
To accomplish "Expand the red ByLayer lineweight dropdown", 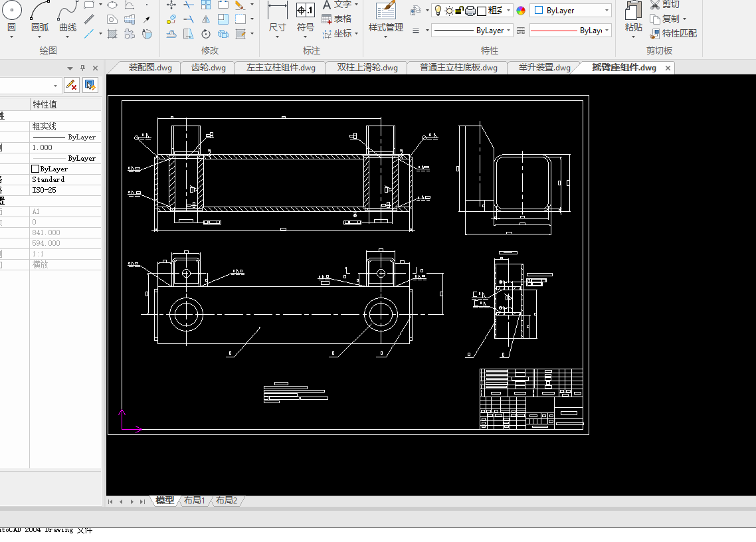I will click(x=607, y=31).
